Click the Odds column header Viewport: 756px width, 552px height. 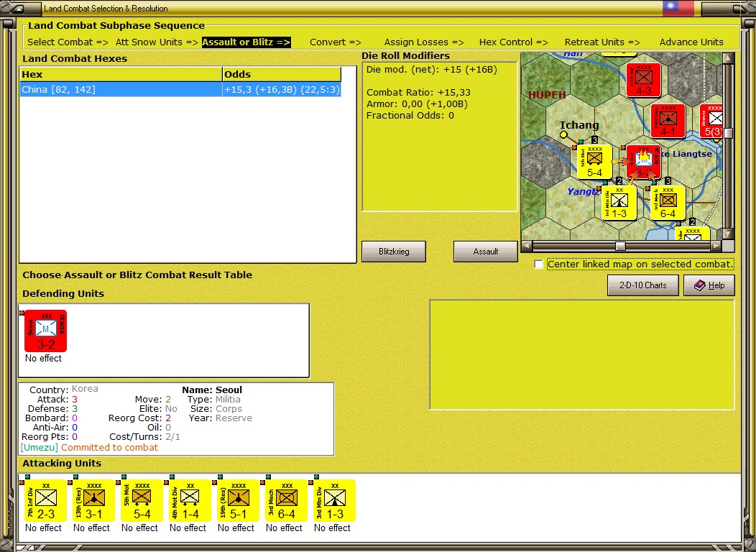pyautogui.click(x=282, y=74)
